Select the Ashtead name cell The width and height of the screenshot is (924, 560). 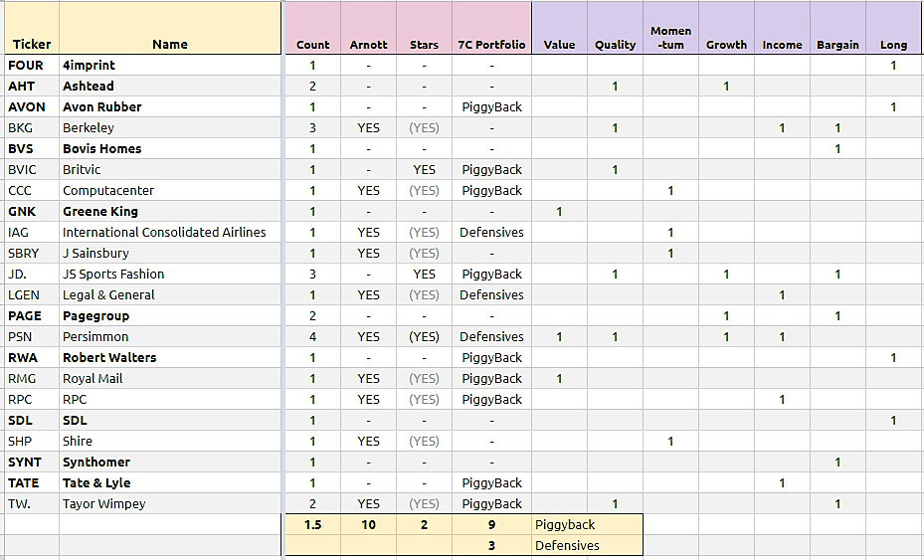coord(170,87)
